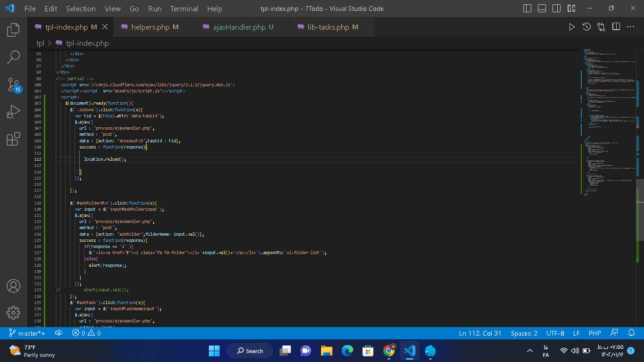Open the Manage gear icon

13,313
